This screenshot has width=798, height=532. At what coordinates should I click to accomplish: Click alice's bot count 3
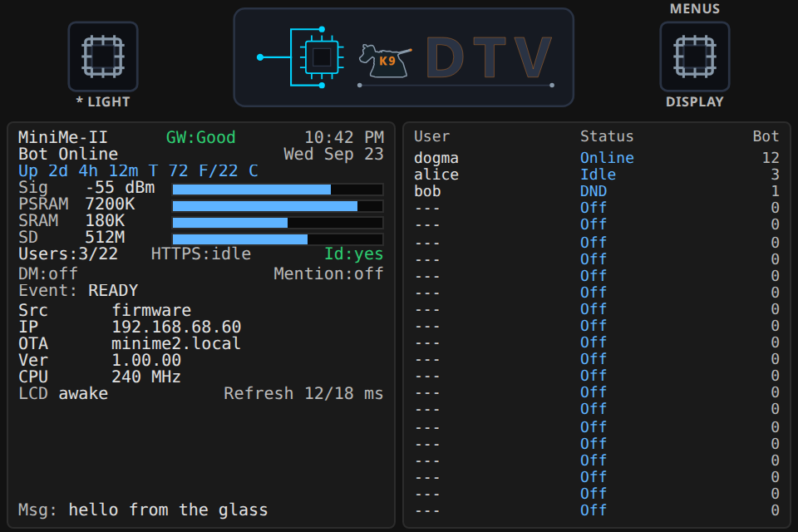pyautogui.click(x=775, y=175)
